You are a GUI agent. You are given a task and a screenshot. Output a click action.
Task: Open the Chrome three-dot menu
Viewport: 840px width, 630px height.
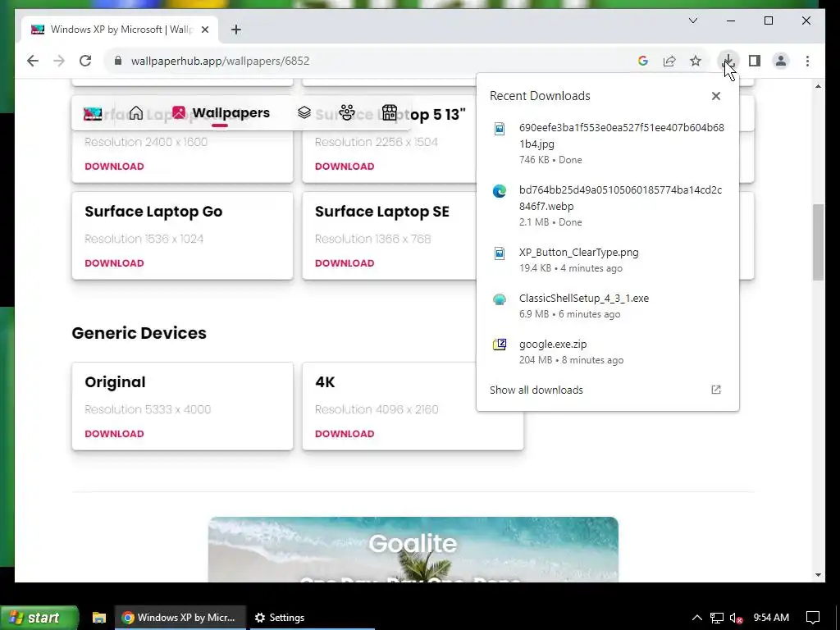[807, 61]
